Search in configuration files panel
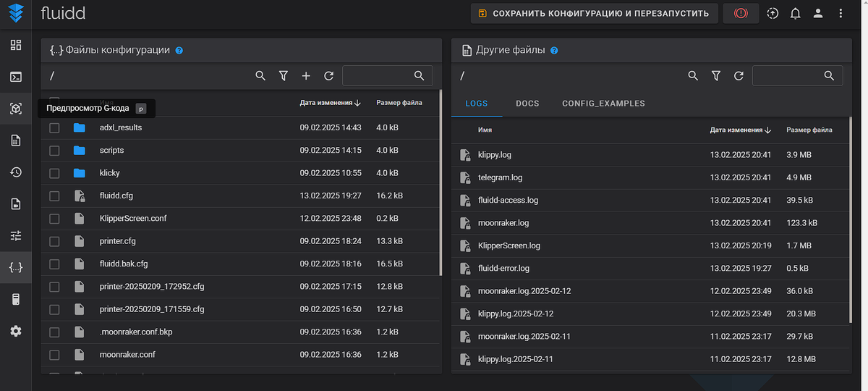The image size is (868, 391). [261, 75]
